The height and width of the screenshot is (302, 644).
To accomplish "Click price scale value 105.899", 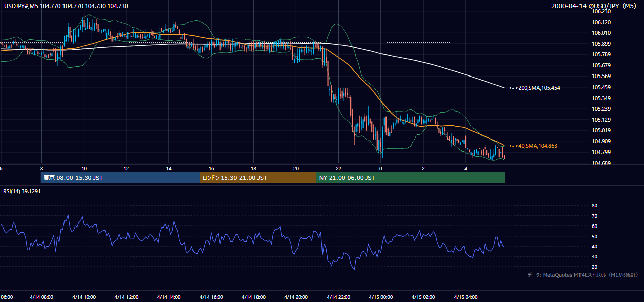I will 601,44.
